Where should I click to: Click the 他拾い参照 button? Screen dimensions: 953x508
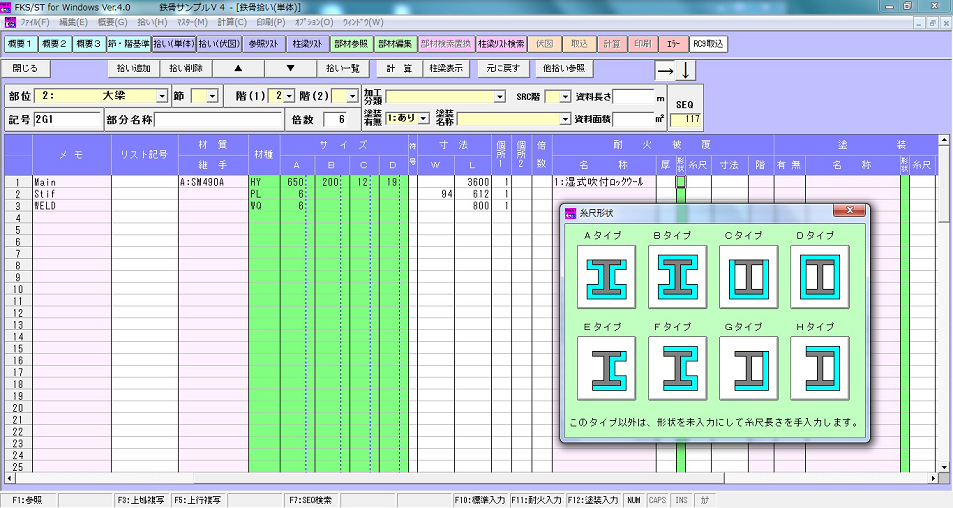(x=564, y=69)
